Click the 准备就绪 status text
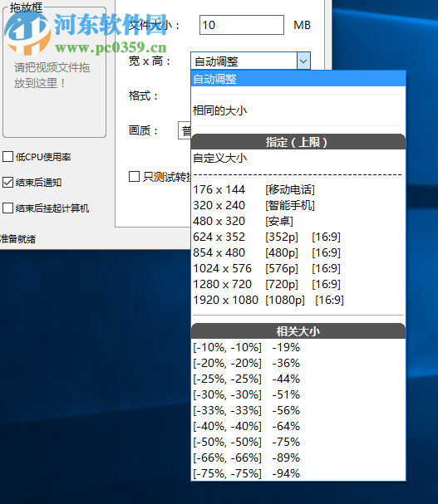Image resolution: width=438 pixels, height=504 pixels. coord(17,239)
